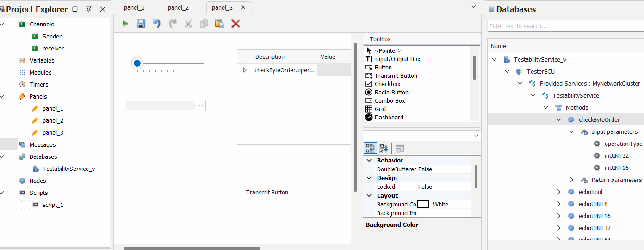
Task: Close the Project Explorer panel
Action: (103, 9)
